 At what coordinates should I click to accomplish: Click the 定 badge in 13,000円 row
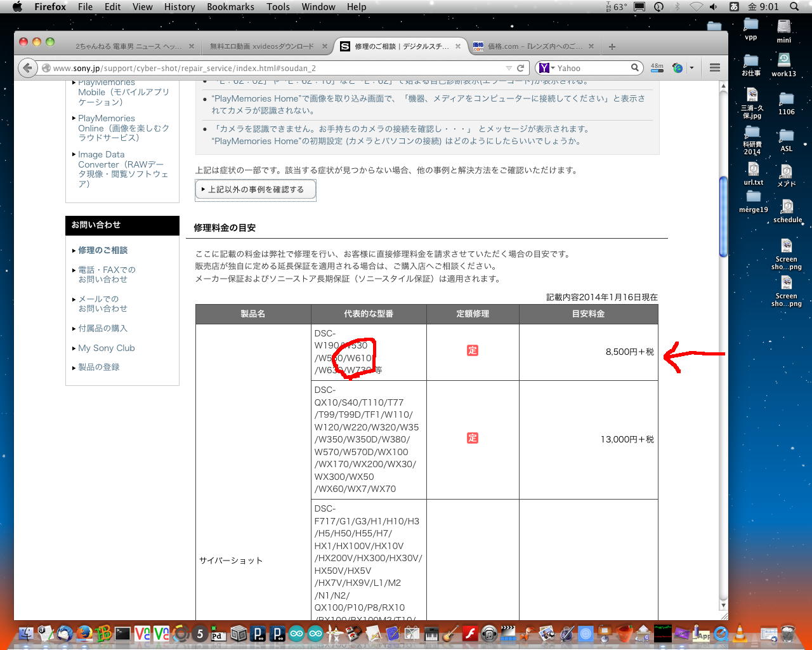(473, 438)
